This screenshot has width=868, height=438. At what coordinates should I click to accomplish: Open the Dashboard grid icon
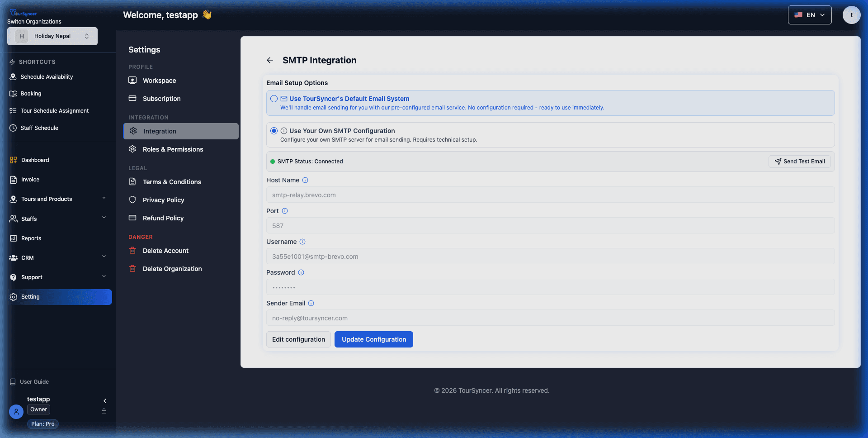click(12, 160)
